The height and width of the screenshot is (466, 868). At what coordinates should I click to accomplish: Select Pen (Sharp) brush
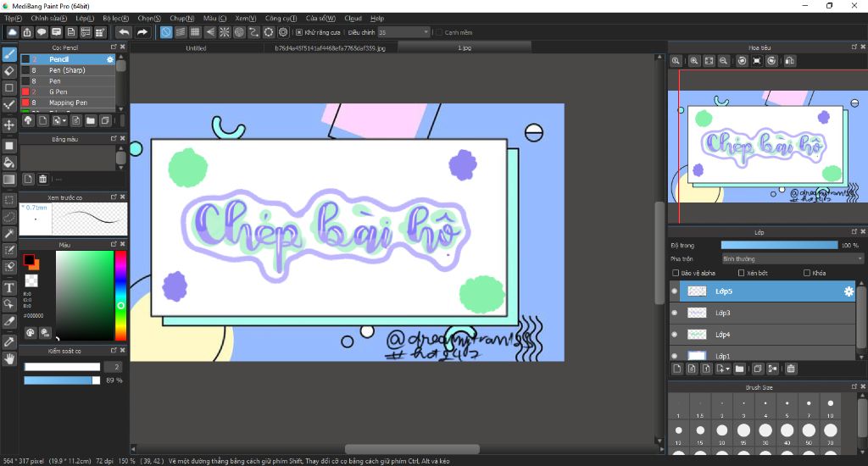[68, 70]
